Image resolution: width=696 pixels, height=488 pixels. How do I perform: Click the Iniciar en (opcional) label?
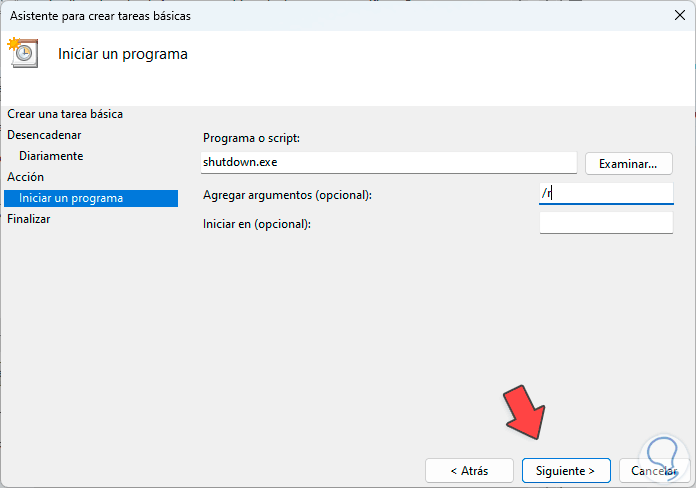click(x=257, y=224)
